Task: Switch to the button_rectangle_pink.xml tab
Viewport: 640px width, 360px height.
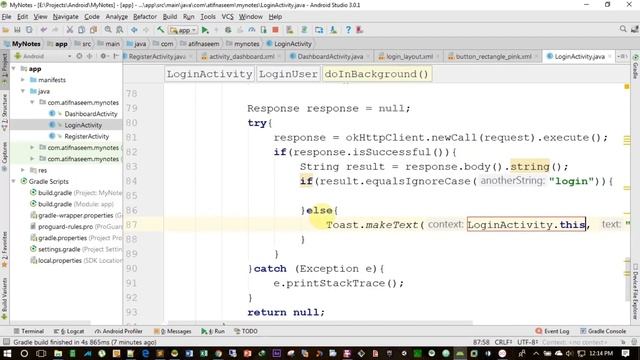Action: 493,56
